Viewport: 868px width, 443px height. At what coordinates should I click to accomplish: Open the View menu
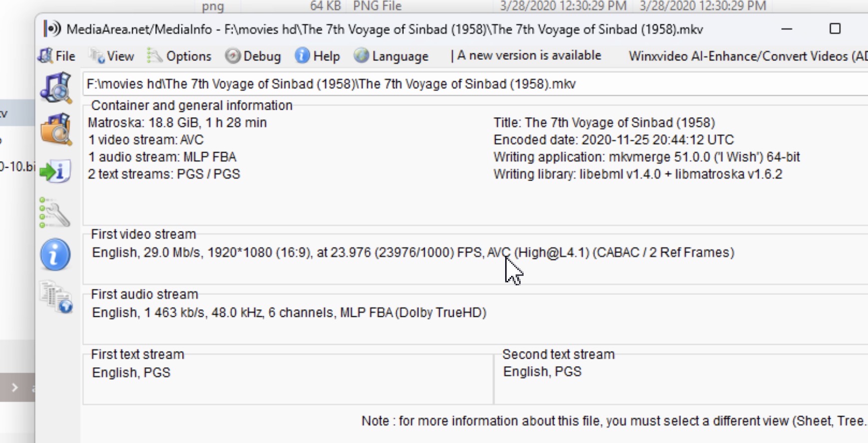[x=112, y=56]
